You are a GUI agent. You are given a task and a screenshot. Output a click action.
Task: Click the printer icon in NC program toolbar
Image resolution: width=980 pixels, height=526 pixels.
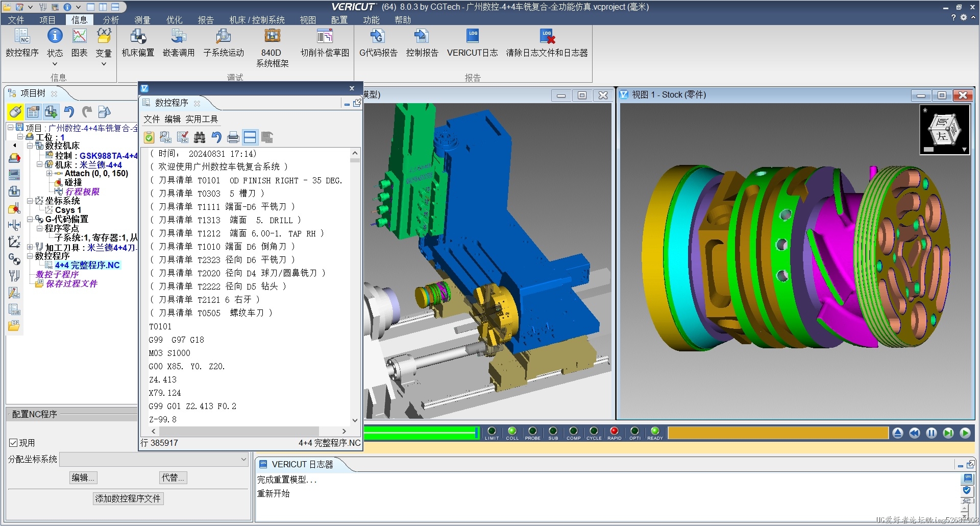point(233,137)
